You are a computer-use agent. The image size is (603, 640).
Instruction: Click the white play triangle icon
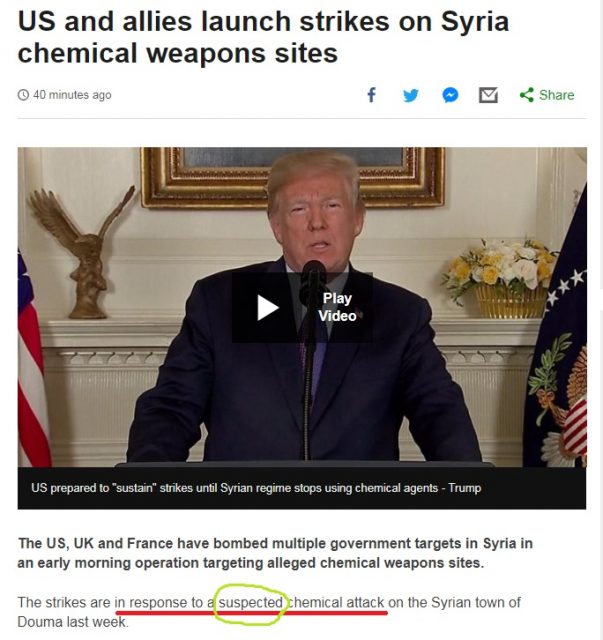pos(267,308)
